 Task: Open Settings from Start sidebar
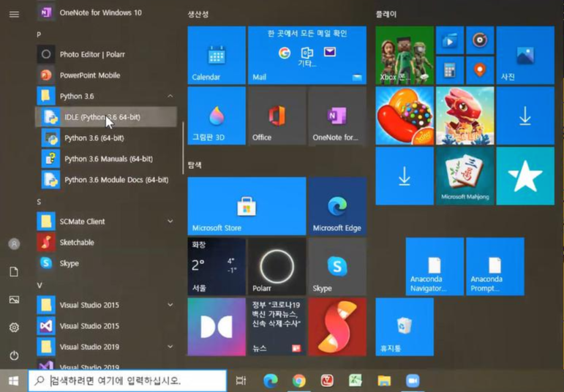point(14,327)
